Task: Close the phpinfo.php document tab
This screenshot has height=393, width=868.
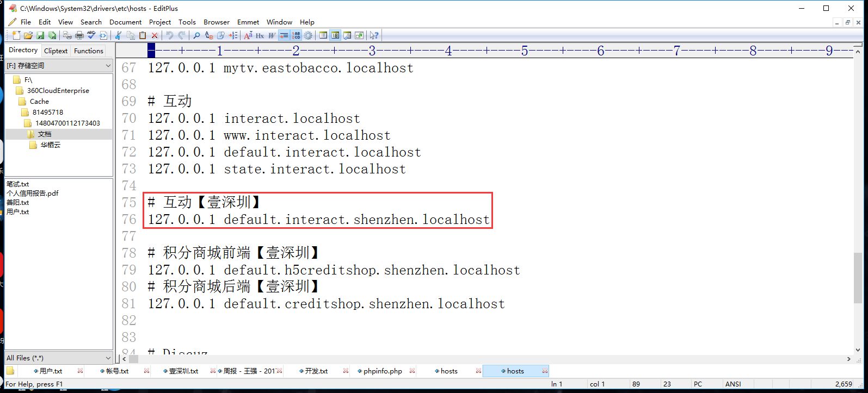Action: pos(413,371)
